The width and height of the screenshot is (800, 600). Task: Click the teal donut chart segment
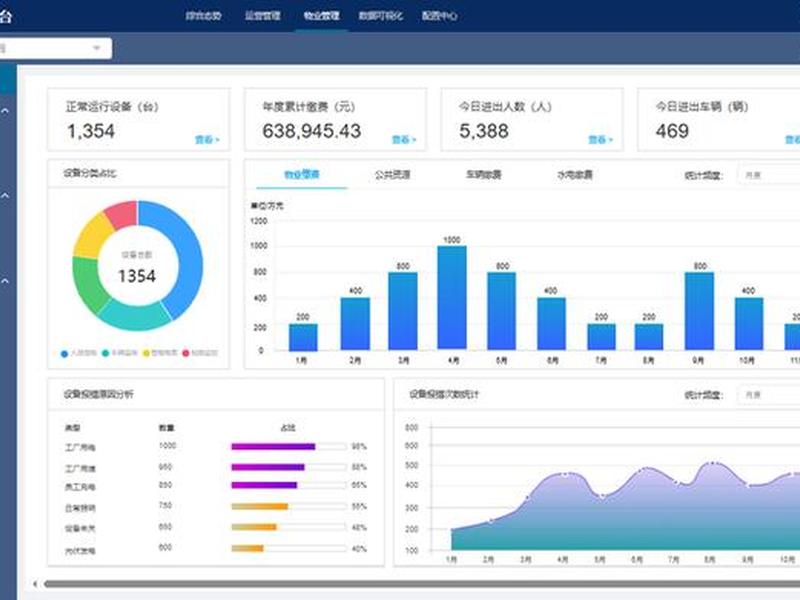tap(136, 316)
